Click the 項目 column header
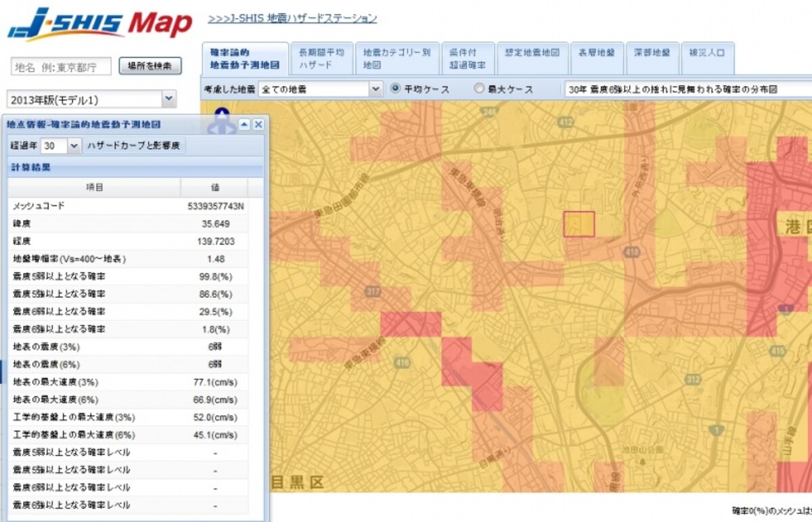Image resolution: width=812 pixels, height=522 pixels. 94,188
